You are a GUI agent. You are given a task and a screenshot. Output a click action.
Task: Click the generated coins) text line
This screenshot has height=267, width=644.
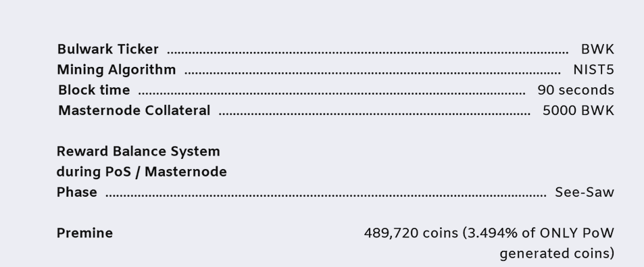(x=557, y=253)
